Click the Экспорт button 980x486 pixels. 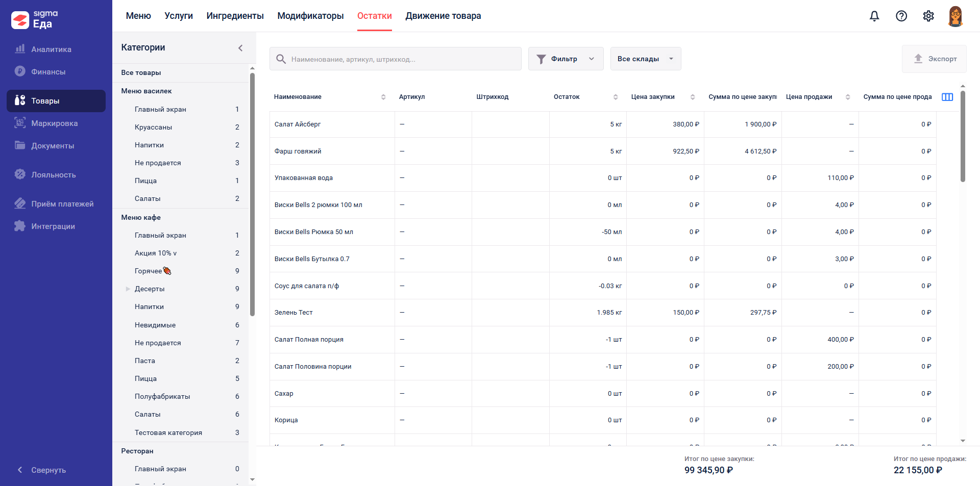pyautogui.click(x=934, y=59)
